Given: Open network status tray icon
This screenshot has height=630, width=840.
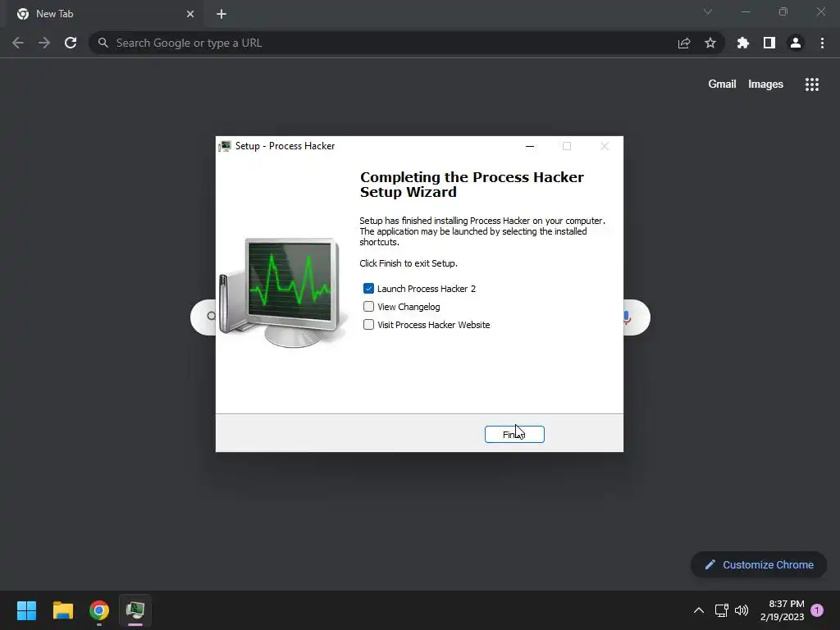Looking at the screenshot, I should click(722, 610).
